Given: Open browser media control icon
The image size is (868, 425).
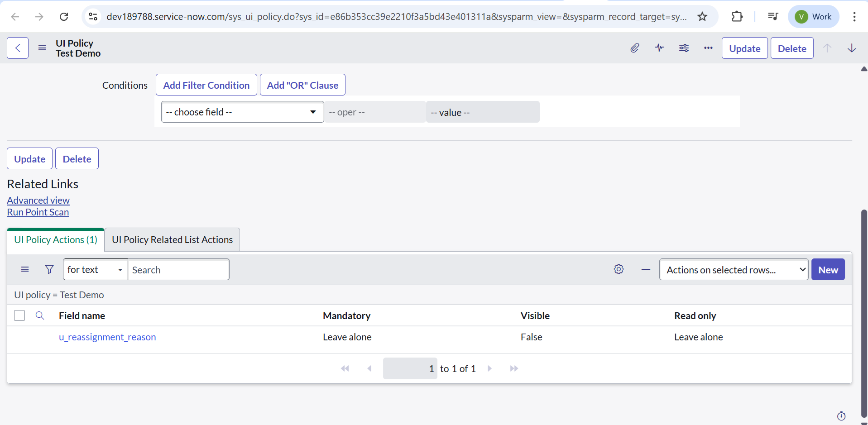Looking at the screenshot, I should pos(772,17).
